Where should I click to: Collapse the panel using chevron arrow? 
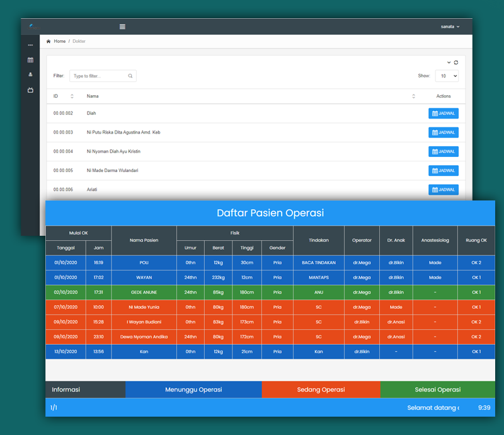(x=449, y=62)
